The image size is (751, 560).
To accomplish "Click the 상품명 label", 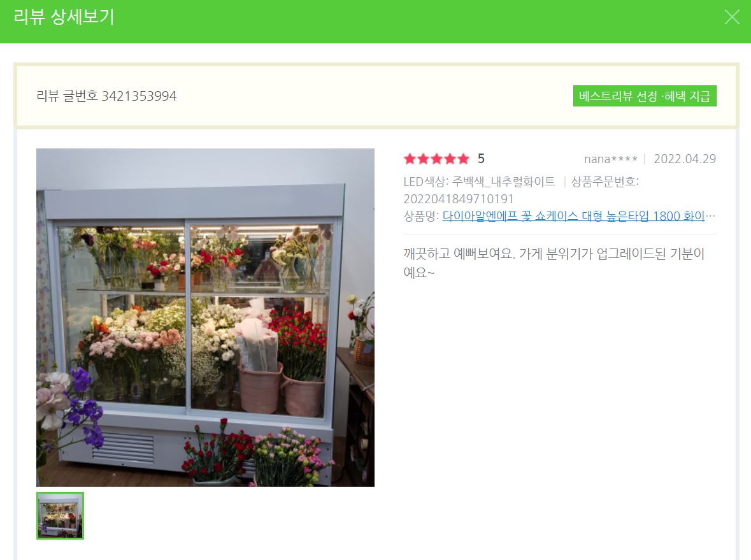I will (x=420, y=216).
